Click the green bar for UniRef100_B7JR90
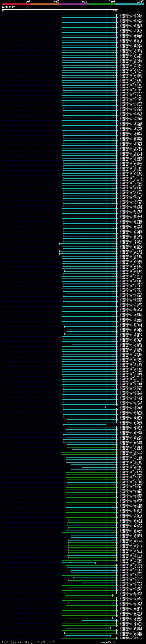The height and width of the screenshot is (644, 146). click(x=92, y=472)
